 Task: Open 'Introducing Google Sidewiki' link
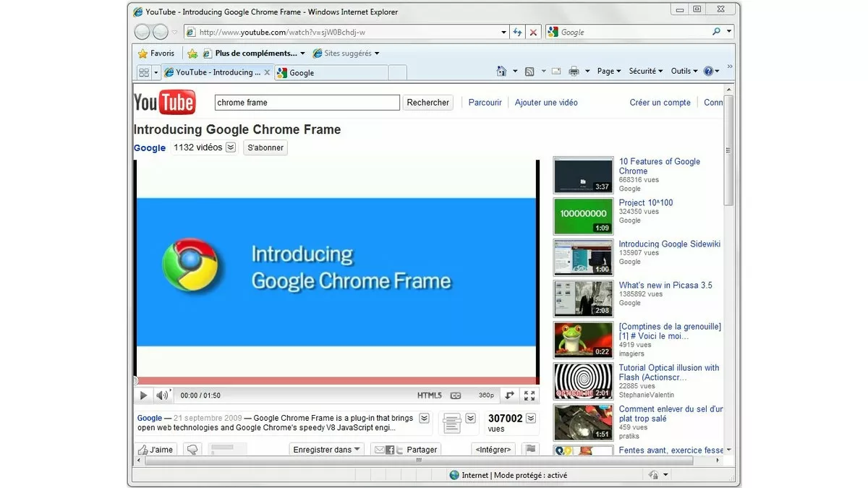coord(670,244)
